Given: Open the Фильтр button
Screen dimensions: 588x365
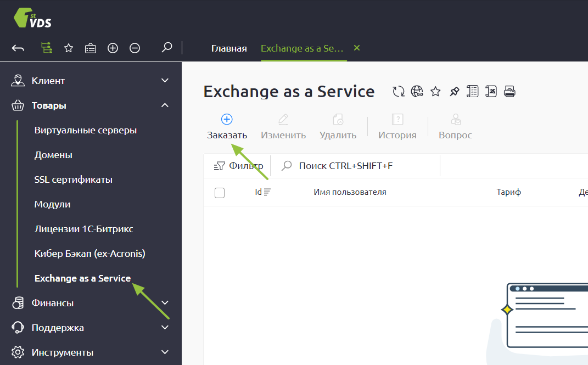Looking at the screenshot, I should [x=238, y=166].
